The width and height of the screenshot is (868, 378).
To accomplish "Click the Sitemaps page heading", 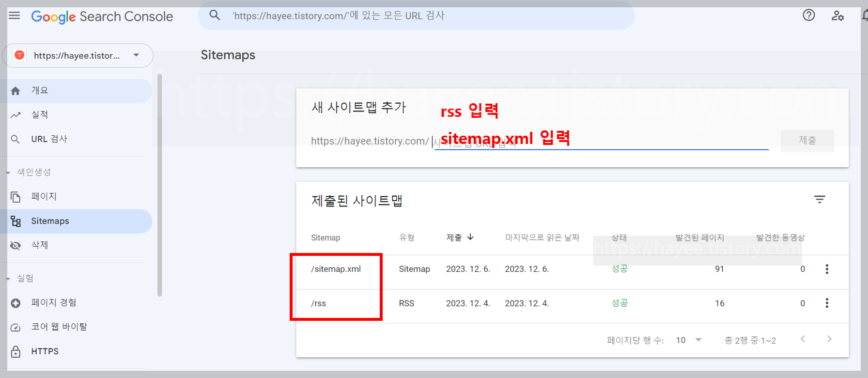I will pyautogui.click(x=228, y=55).
